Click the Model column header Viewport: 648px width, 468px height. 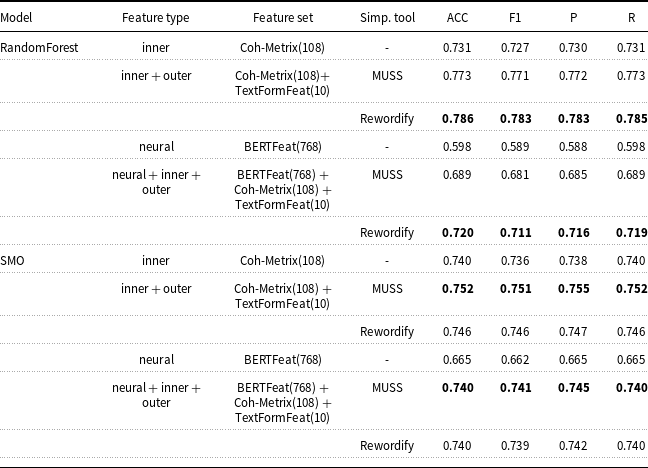coord(16,18)
